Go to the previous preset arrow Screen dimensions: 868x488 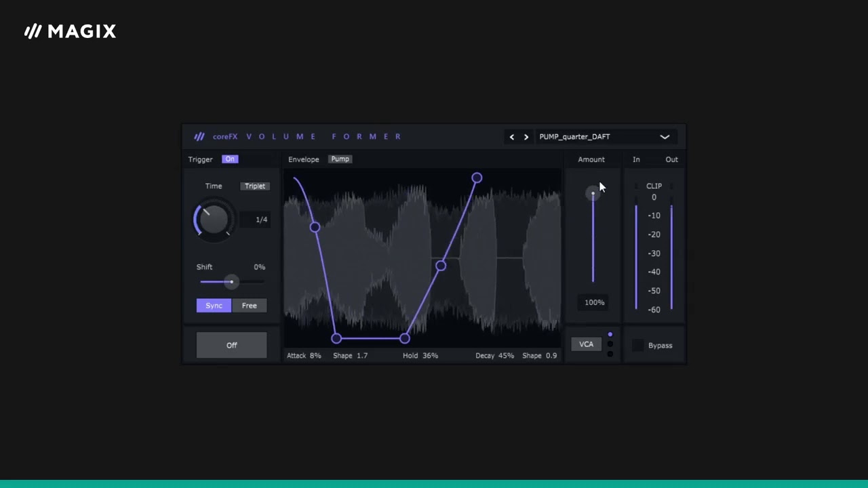coord(512,137)
